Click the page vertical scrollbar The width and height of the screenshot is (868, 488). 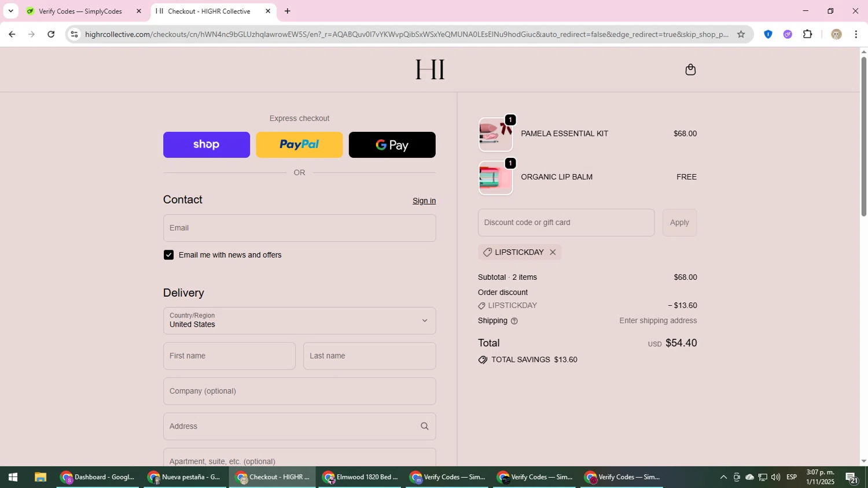point(863,138)
